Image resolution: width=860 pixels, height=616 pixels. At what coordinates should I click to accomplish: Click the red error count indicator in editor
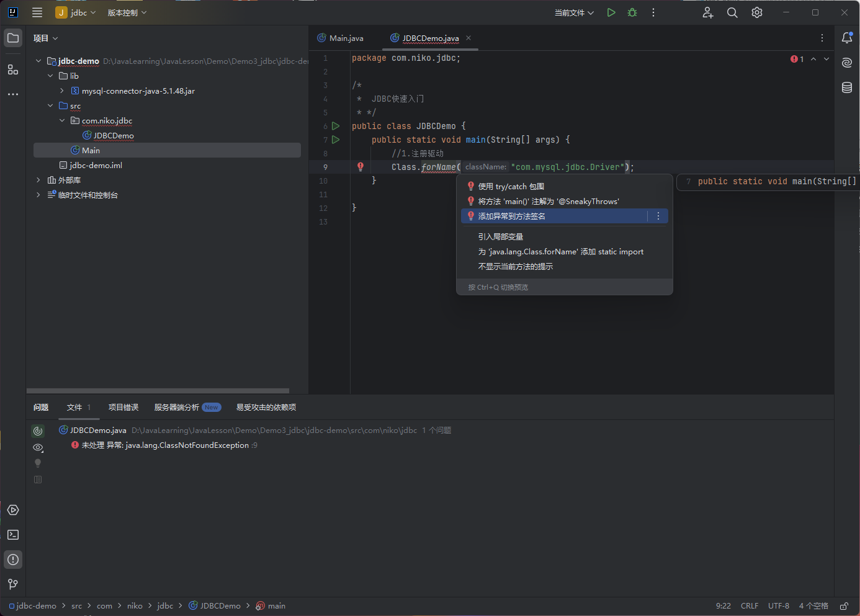pos(797,59)
